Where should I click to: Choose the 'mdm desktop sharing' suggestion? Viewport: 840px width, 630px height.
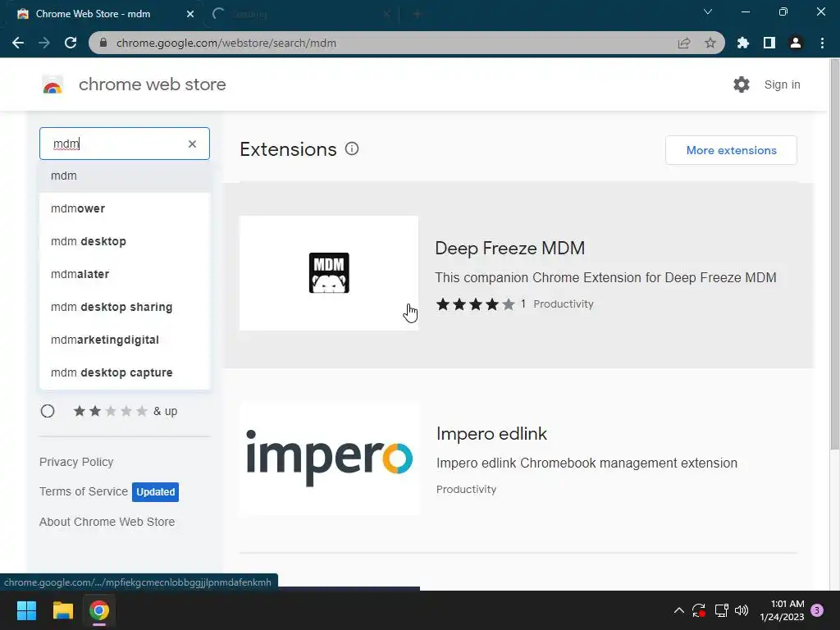pos(125,307)
